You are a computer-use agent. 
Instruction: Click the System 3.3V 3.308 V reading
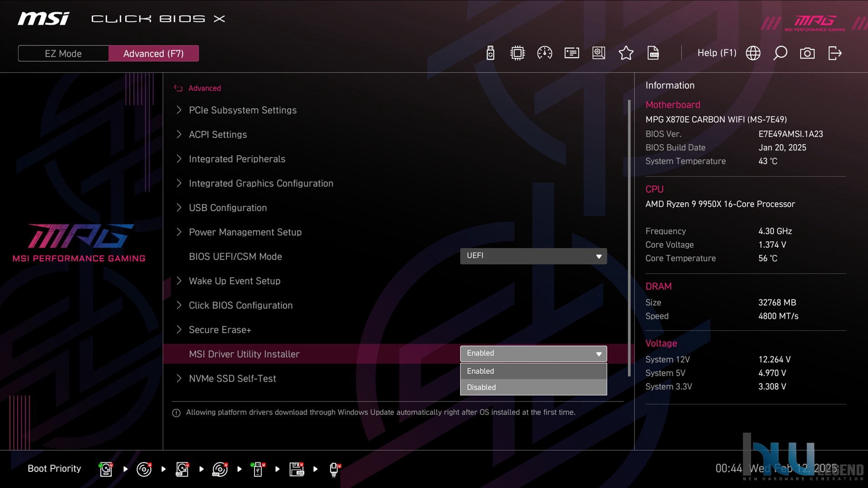[x=772, y=387]
